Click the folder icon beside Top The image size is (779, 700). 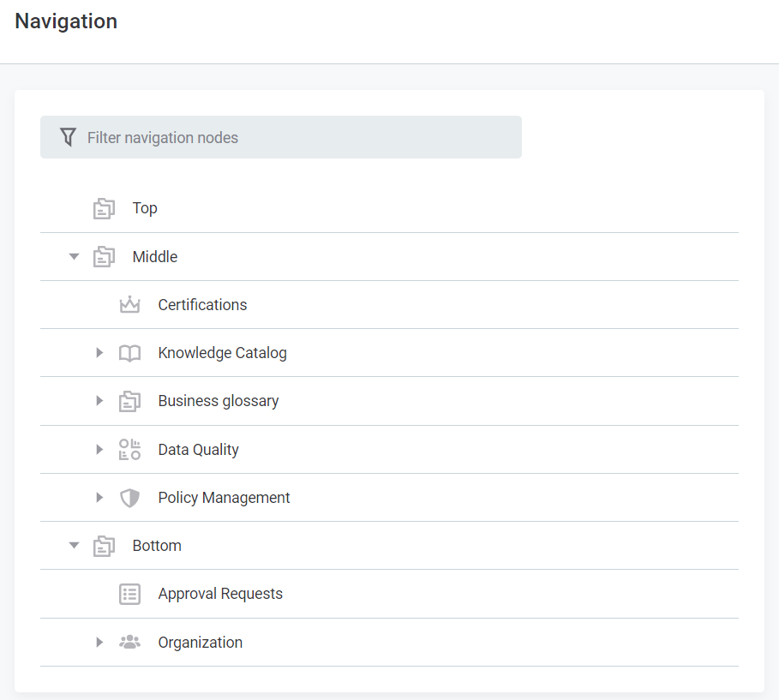pos(104,207)
